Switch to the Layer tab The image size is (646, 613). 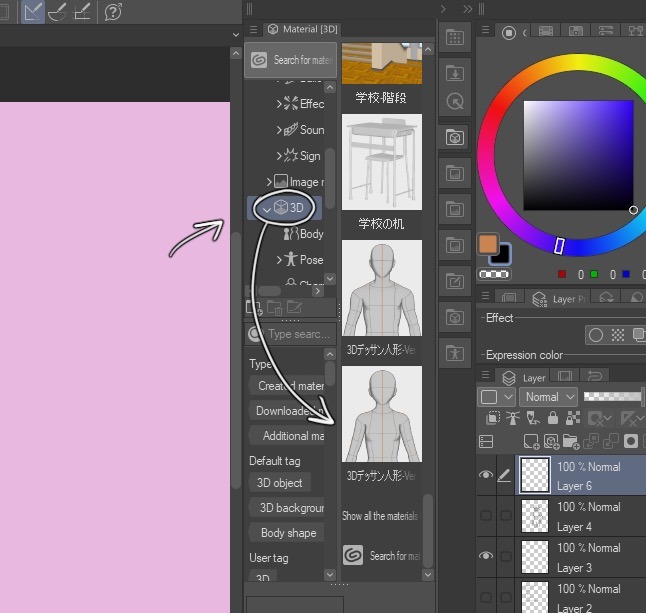click(x=524, y=377)
